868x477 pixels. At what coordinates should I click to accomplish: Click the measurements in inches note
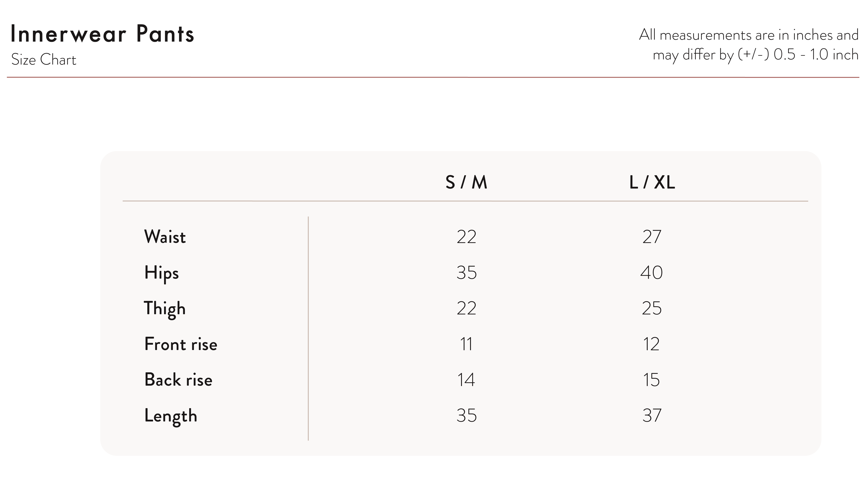click(x=749, y=45)
